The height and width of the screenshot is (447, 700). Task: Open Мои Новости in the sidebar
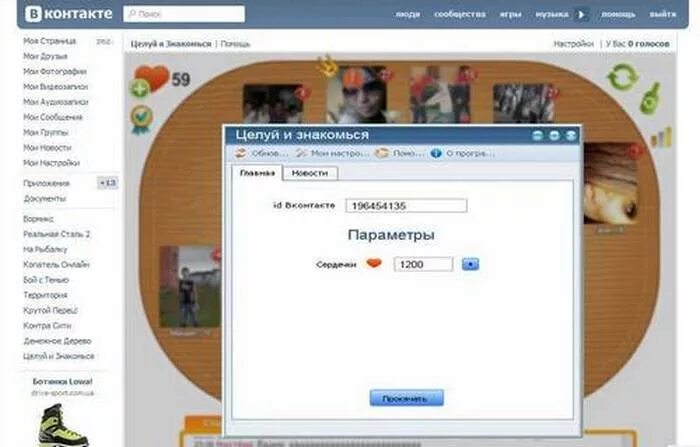(x=47, y=148)
